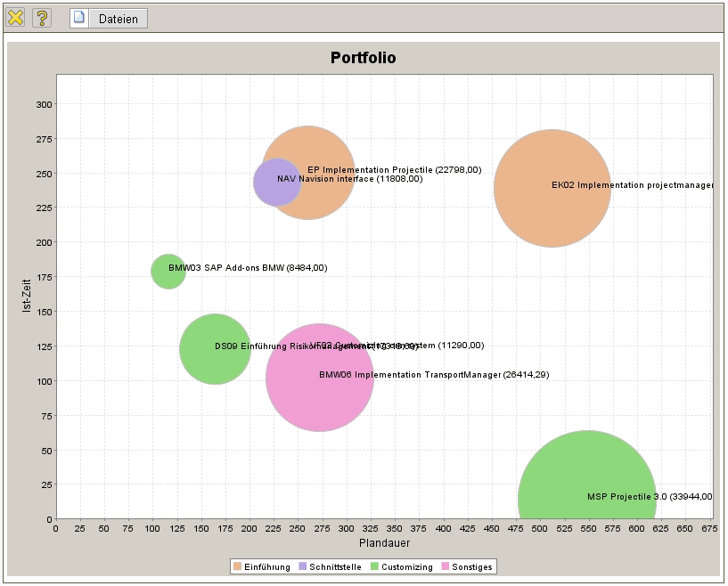
Task: Click the 300 tick on the Ist-Zeit axis
Action: 44,104
